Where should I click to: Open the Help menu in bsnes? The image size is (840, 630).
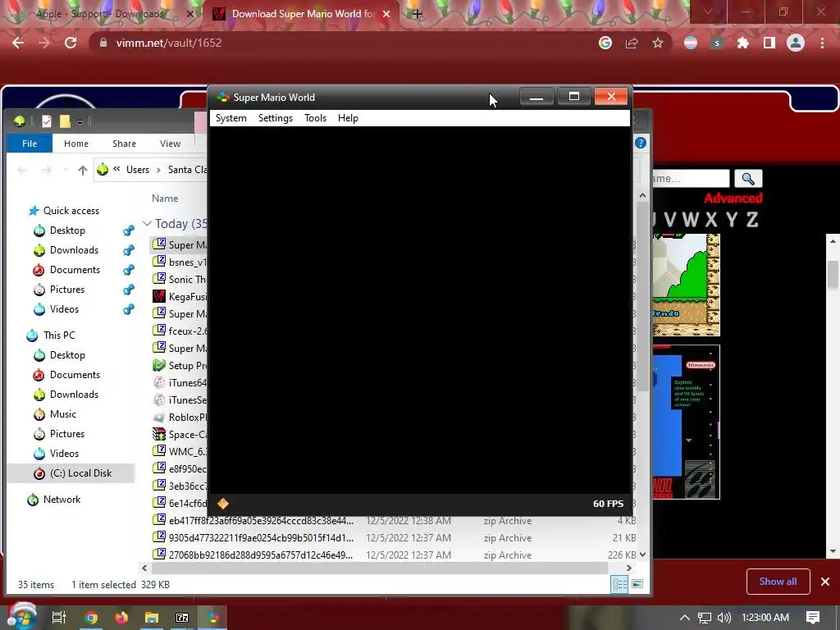click(x=348, y=118)
